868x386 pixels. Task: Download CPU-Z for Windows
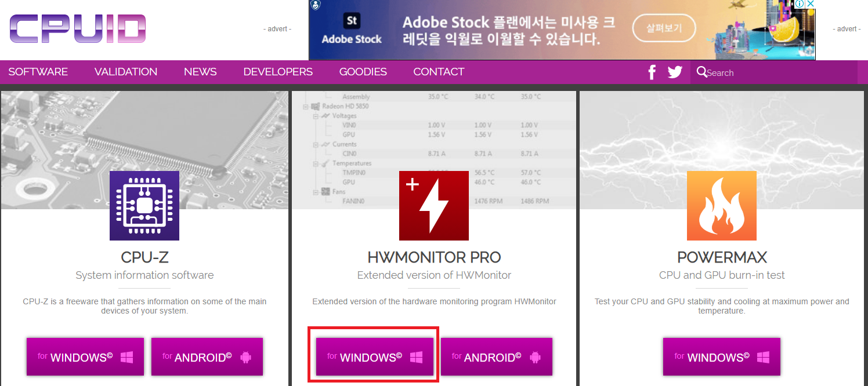tap(85, 357)
